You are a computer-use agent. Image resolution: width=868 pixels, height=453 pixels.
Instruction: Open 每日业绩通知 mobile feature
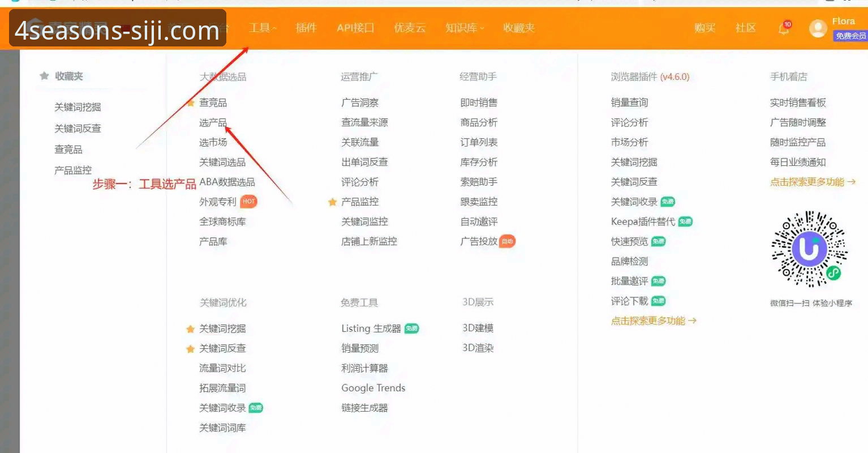point(798,162)
